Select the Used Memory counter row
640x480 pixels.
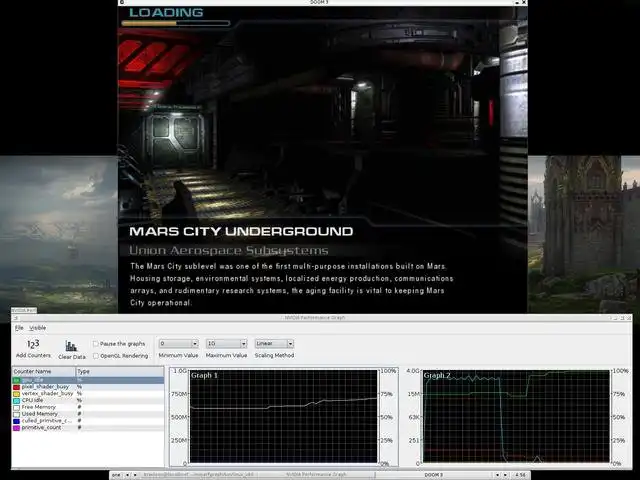pos(88,414)
